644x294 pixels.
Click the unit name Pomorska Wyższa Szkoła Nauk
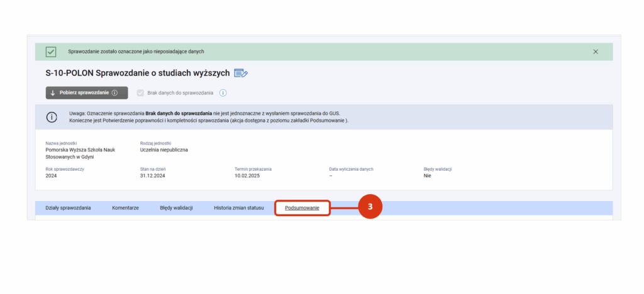[80, 153]
